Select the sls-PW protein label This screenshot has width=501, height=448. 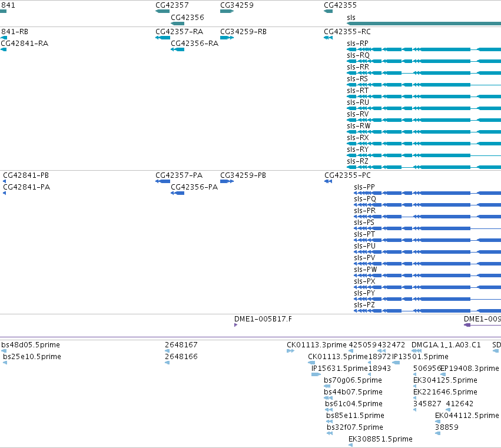tap(365, 270)
